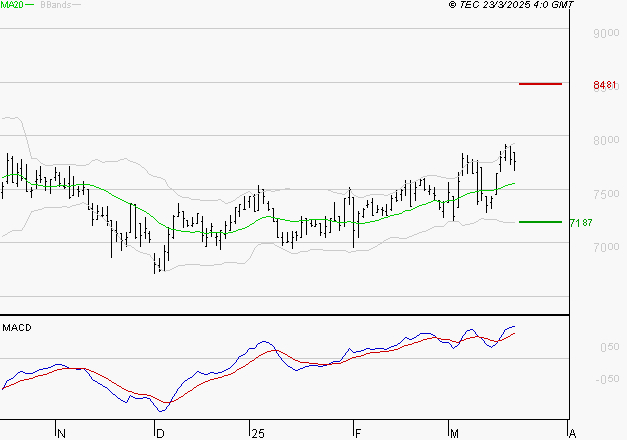Click the MACD panel label

click(17, 328)
